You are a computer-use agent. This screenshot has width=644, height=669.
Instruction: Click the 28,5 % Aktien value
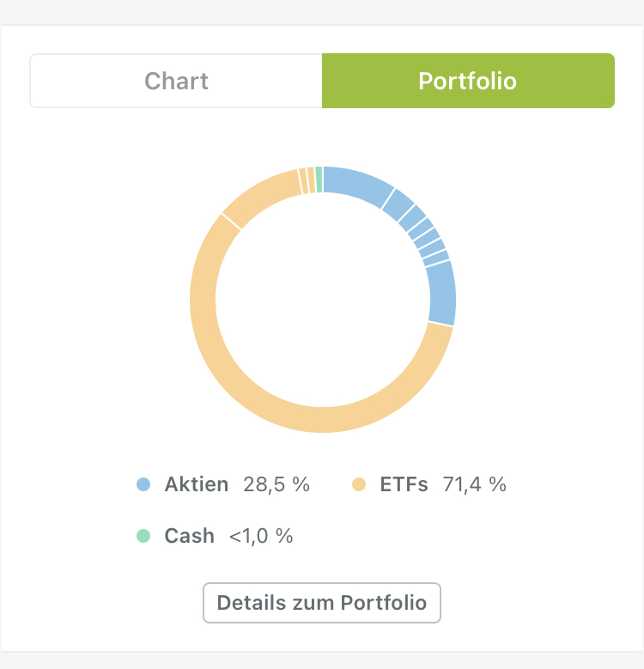(x=276, y=485)
